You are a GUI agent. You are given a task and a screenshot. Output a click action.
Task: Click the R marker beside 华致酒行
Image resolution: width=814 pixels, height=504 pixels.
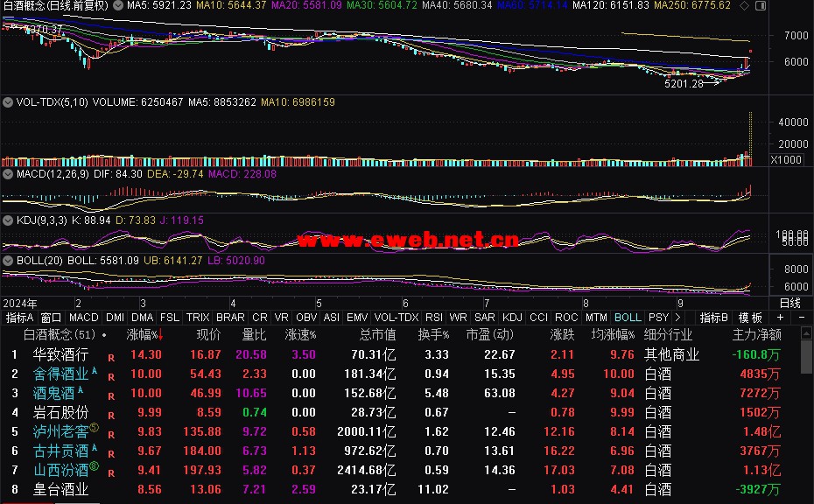tap(111, 358)
